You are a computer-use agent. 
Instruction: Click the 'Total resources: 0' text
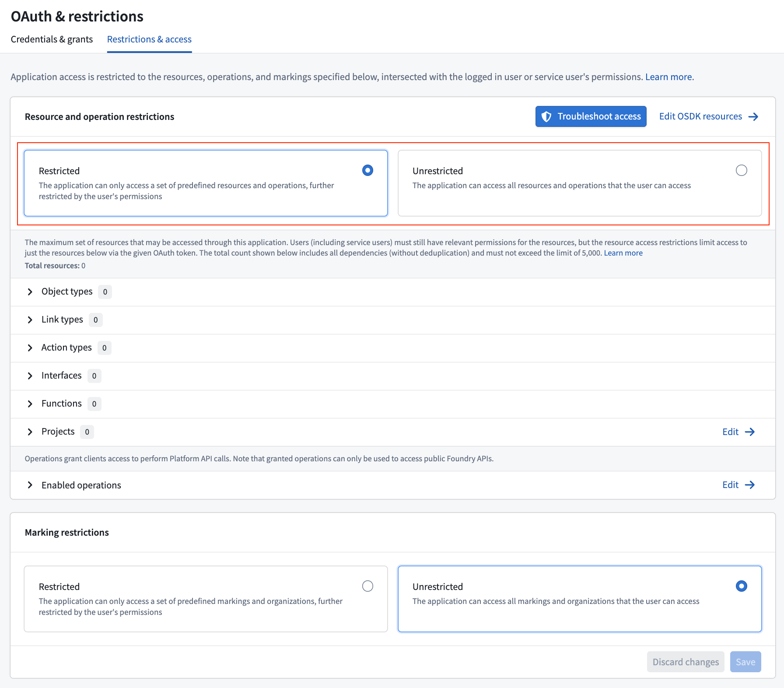click(55, 266)
